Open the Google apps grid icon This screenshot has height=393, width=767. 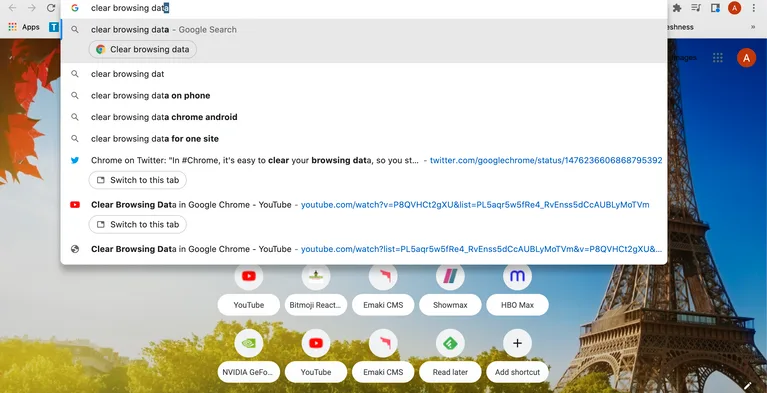[x=718, y=58]
